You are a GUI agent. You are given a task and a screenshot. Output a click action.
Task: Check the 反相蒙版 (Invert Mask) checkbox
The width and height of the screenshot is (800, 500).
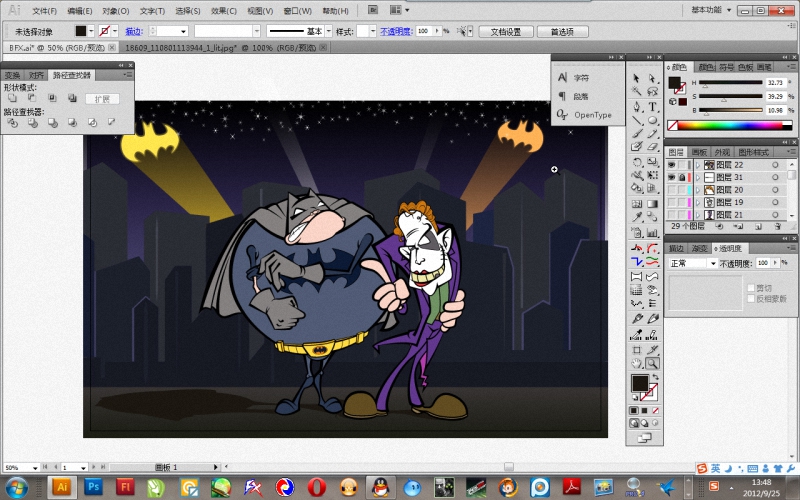751,298
